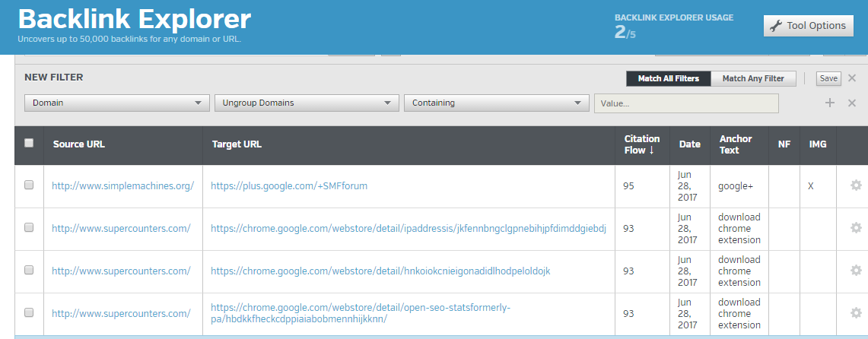The image size is (868, 339).
Task: Expand the Containing condition dropdown
Action: [x=495, y=103]
